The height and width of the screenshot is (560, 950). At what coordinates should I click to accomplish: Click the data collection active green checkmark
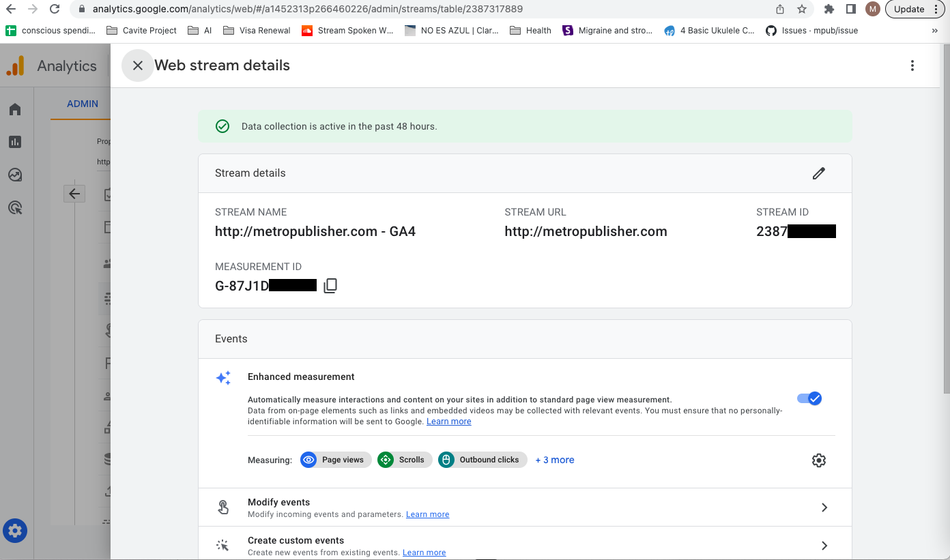pyautogui.click(x=222, y=126)
